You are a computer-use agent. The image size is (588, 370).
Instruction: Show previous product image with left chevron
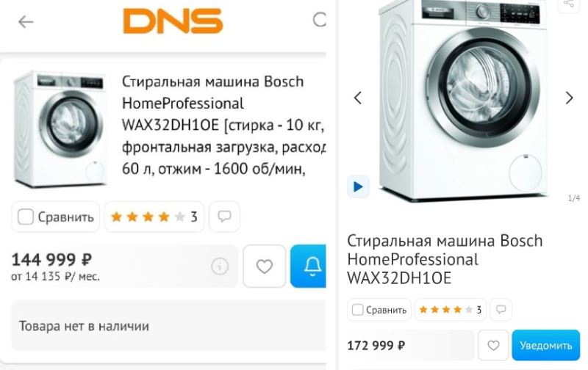[x=358, y=98]
